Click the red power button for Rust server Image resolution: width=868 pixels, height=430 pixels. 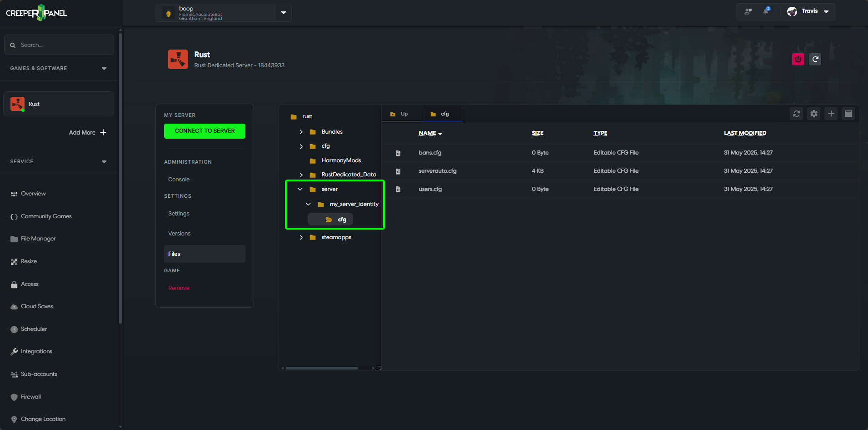coord(798,59)
